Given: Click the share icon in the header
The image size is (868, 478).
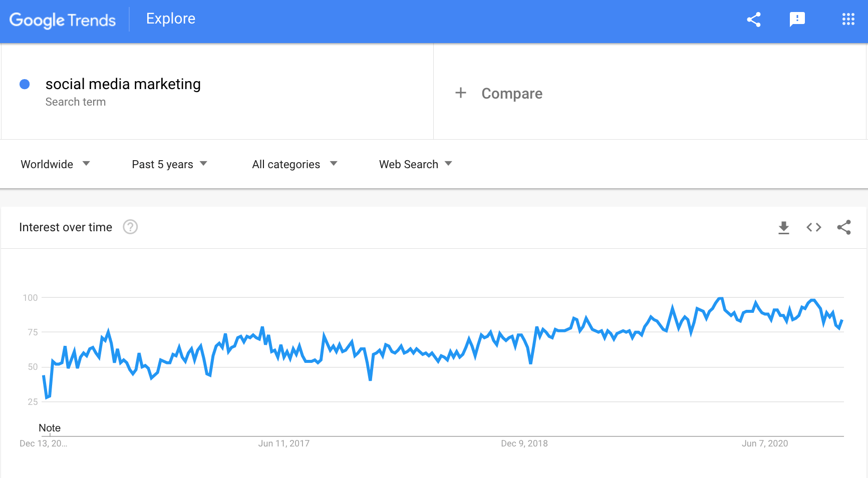Looking at the screenshot, I should click(x=753, y=20).
